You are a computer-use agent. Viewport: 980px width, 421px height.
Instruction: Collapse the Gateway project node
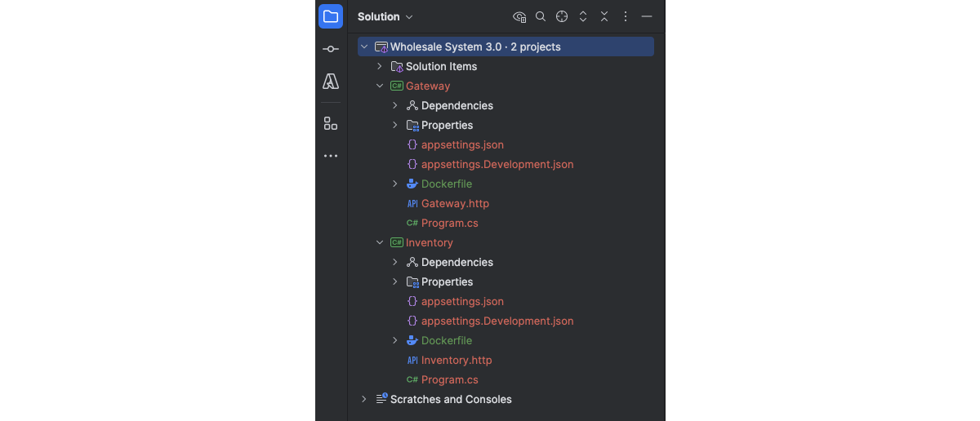pos(380,86)
